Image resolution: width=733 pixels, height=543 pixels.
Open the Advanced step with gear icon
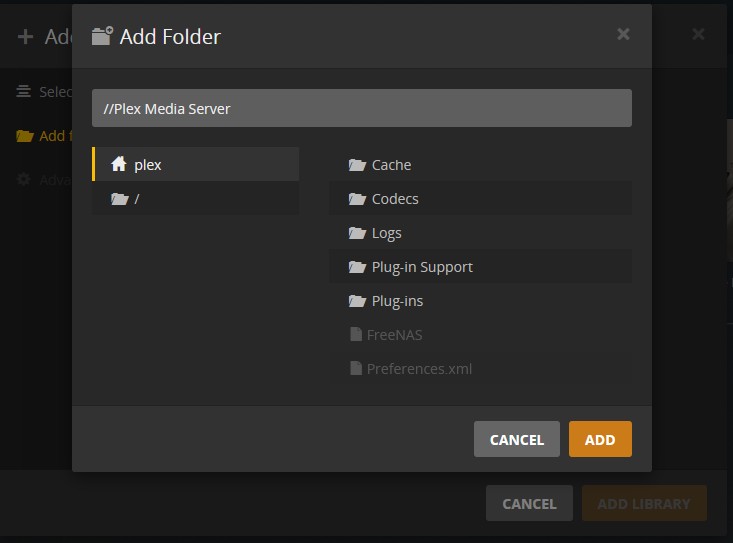44,180
